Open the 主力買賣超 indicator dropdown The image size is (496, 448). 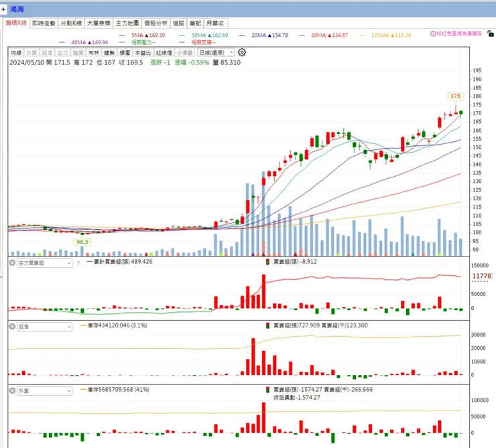click(x=45, y=263)
